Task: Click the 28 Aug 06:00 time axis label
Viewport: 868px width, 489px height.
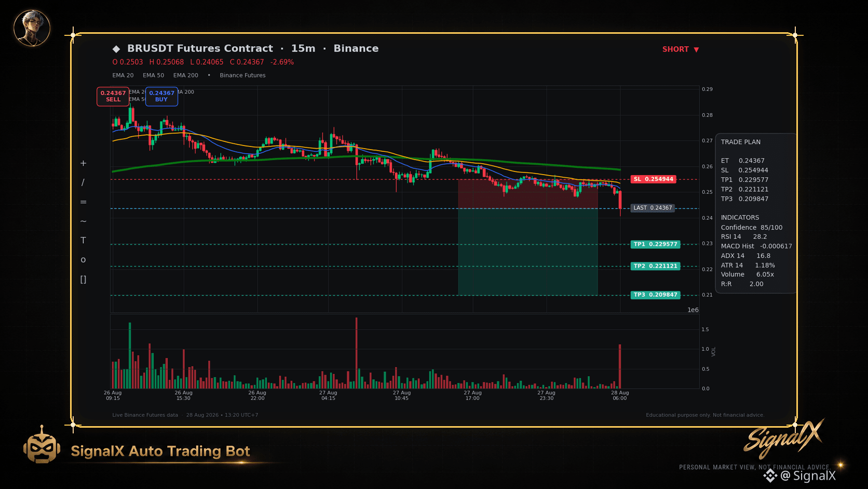Action: coord(620,395)
